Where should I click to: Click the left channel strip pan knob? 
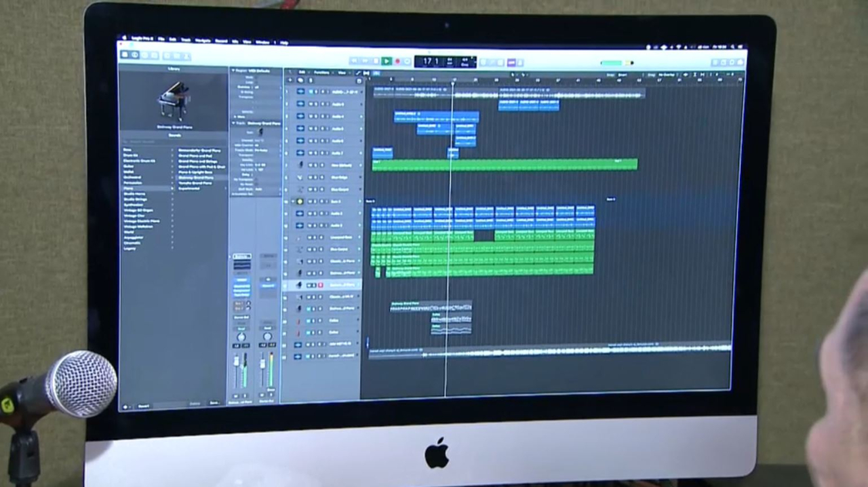(x=241, y=337)
